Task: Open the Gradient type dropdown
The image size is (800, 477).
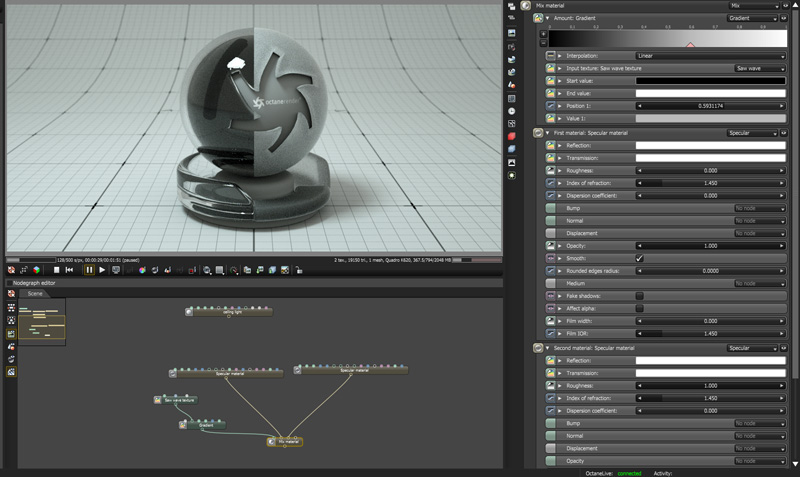Action: pyautogui.click(x=752, y=18)
